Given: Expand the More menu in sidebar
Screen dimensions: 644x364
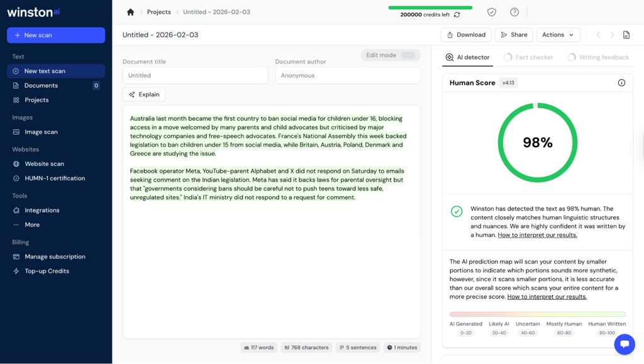Looking at the screenshot, I should (x=32, y=224).
